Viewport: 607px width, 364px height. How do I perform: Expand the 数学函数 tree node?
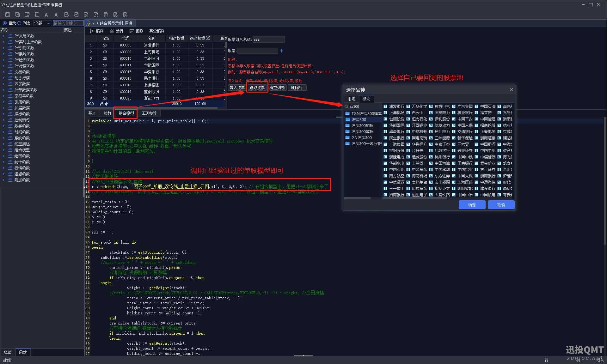pyautogui.click(x=3, y=126)
